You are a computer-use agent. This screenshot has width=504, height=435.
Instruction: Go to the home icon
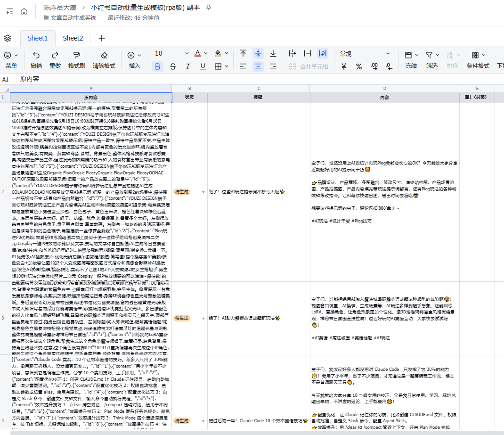(x=24, y=12)
